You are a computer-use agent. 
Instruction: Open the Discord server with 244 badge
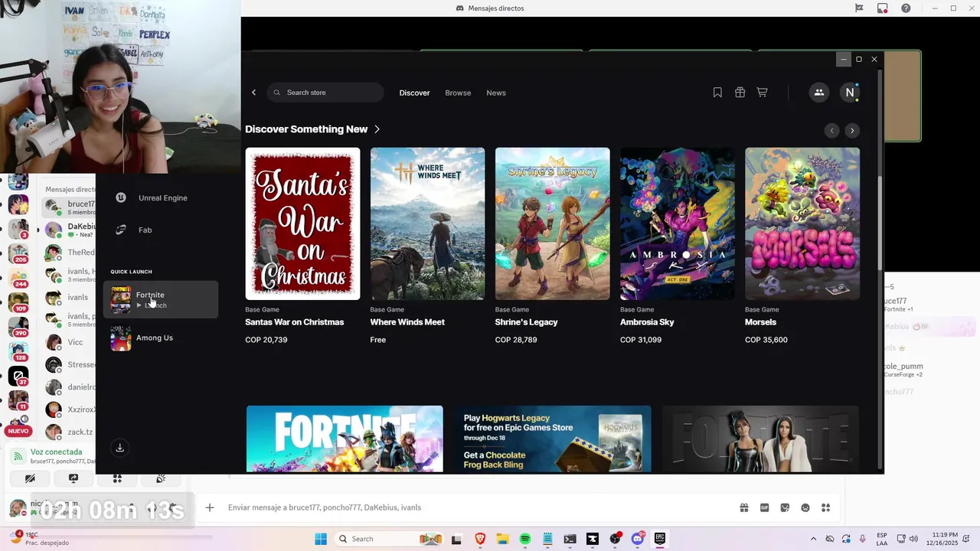coord(18,276)
